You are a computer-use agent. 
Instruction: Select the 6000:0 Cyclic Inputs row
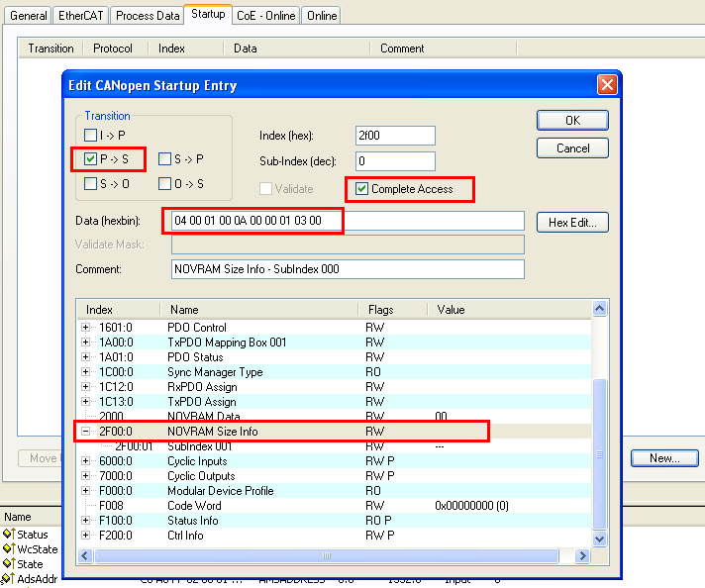click(333, 460)
